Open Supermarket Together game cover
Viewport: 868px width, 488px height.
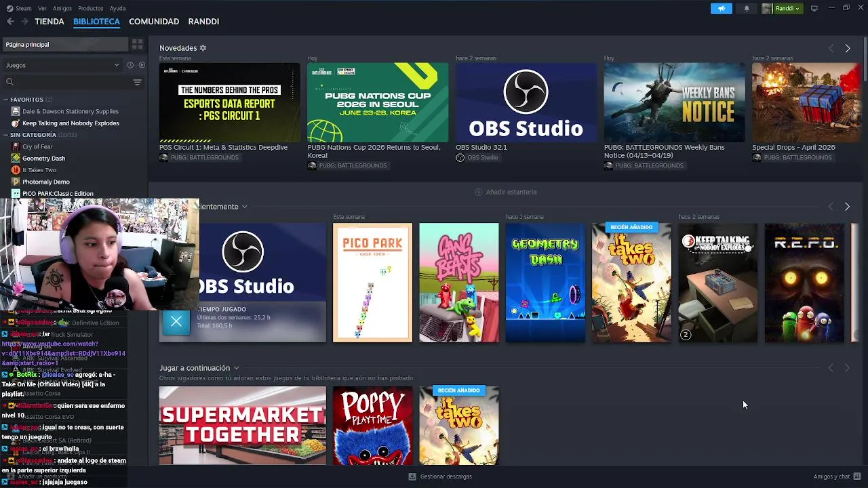242,426
